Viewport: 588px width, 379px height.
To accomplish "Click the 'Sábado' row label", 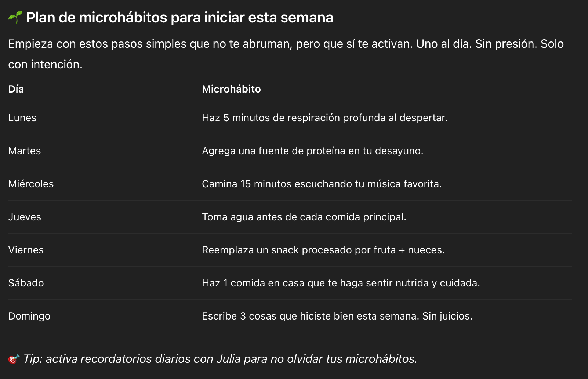I will tap(26, 283).
